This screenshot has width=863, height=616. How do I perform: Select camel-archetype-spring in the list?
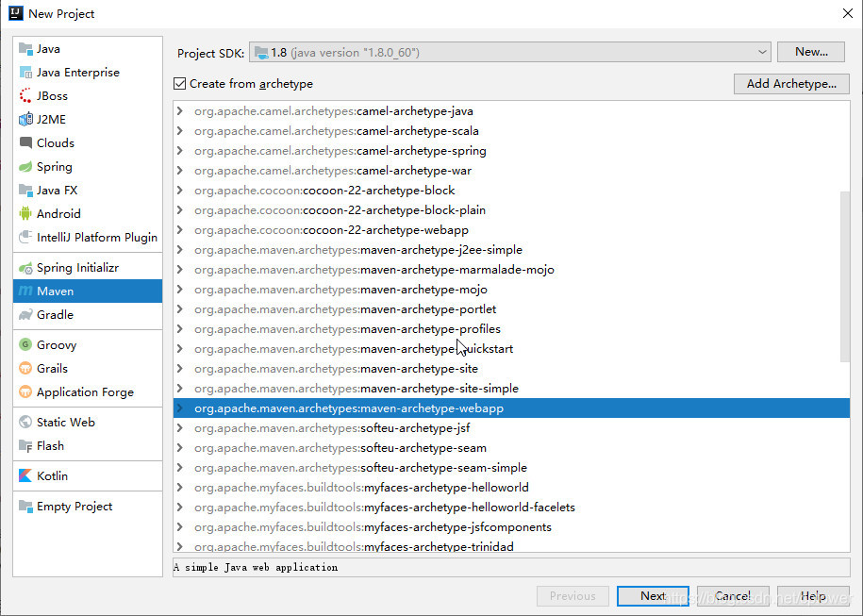click(511, 151)
